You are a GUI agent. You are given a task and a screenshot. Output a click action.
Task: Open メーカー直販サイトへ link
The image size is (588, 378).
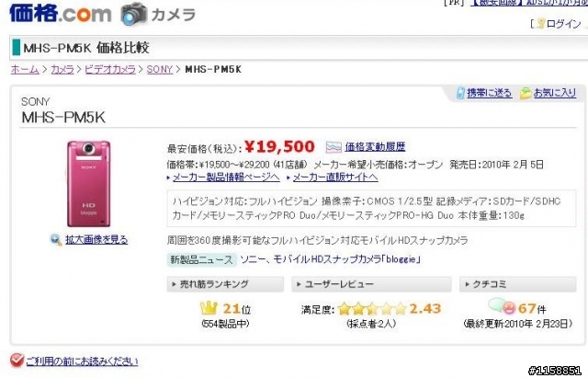tap(335, 178)
